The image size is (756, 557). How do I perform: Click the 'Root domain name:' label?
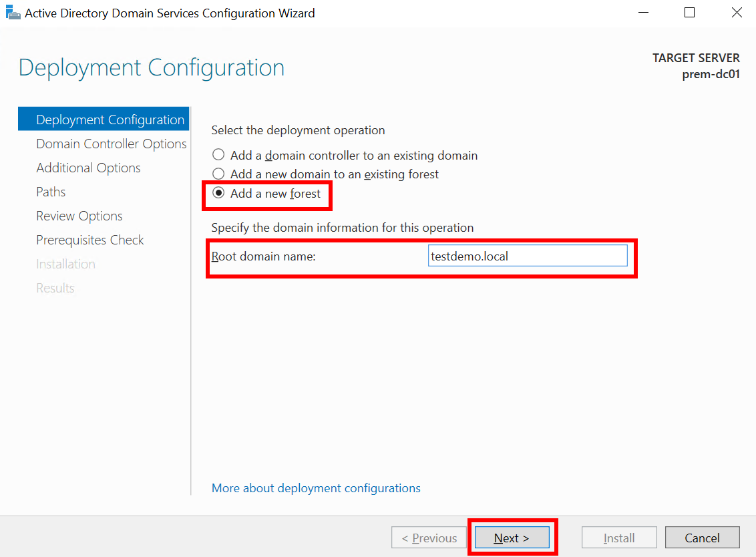(263, 256)
